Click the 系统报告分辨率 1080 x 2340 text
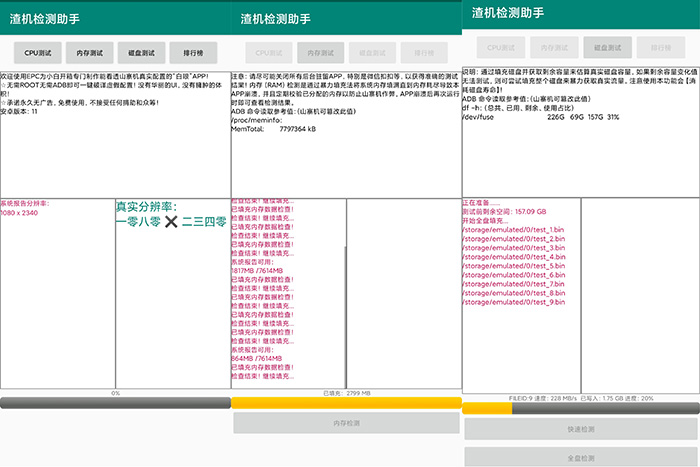The image size is (700, 467). pos(28,208)
